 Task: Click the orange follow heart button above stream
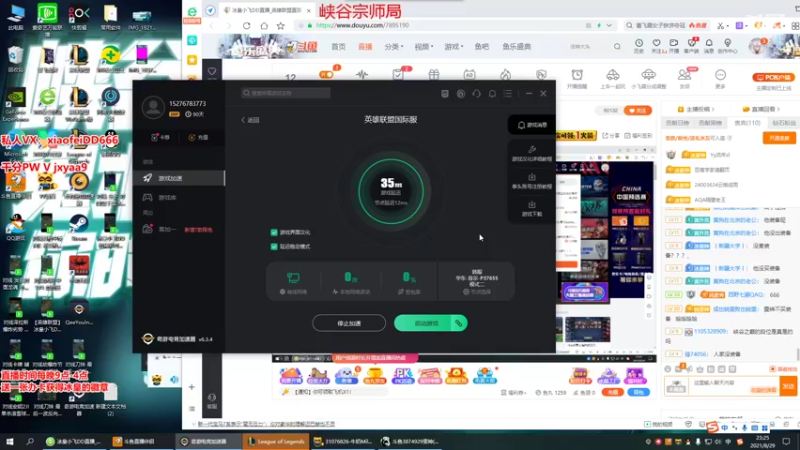pyautogui.click(x=638, y=110)
